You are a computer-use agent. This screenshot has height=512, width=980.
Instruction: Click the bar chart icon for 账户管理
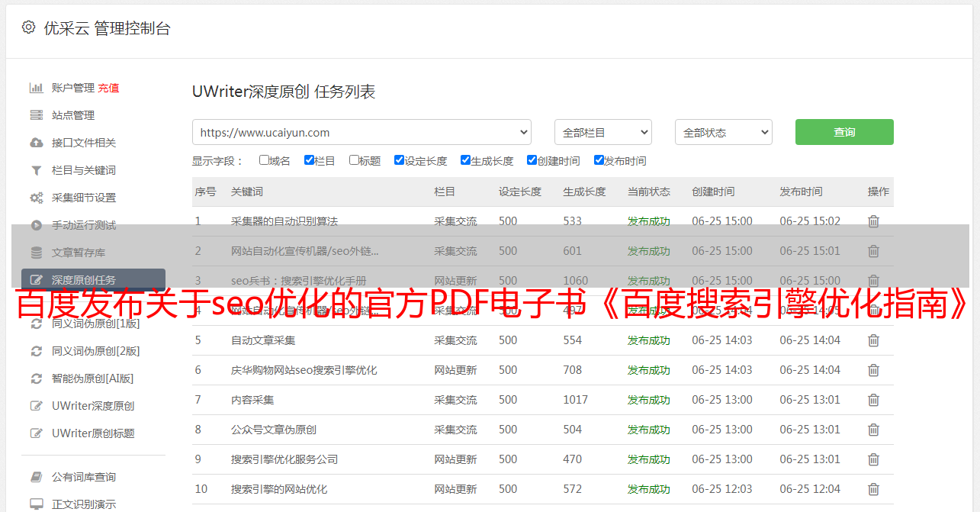[36, 88]
